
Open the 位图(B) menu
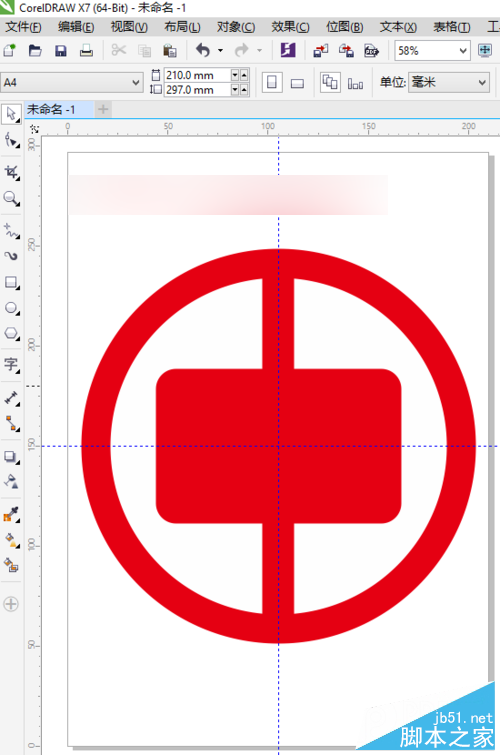point(344,27)
